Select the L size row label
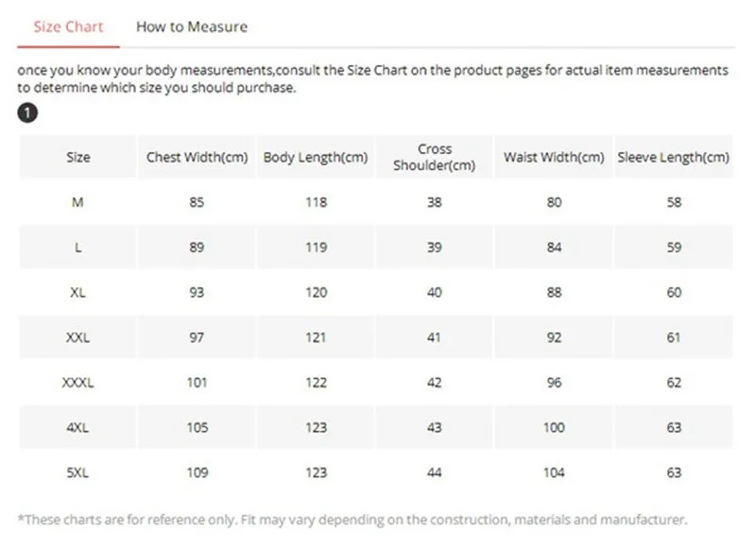The height and width of the screenshot is (552, 756). click(x=78, y=248)
